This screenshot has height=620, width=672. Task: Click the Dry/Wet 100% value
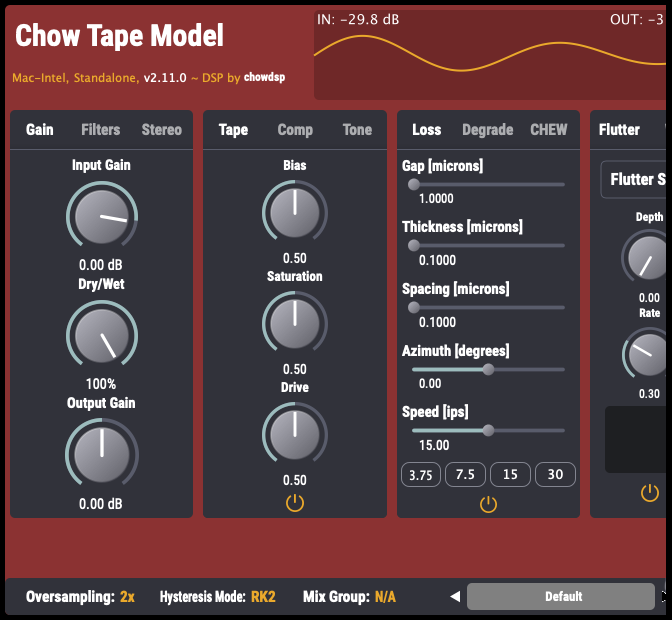[101, 383]
